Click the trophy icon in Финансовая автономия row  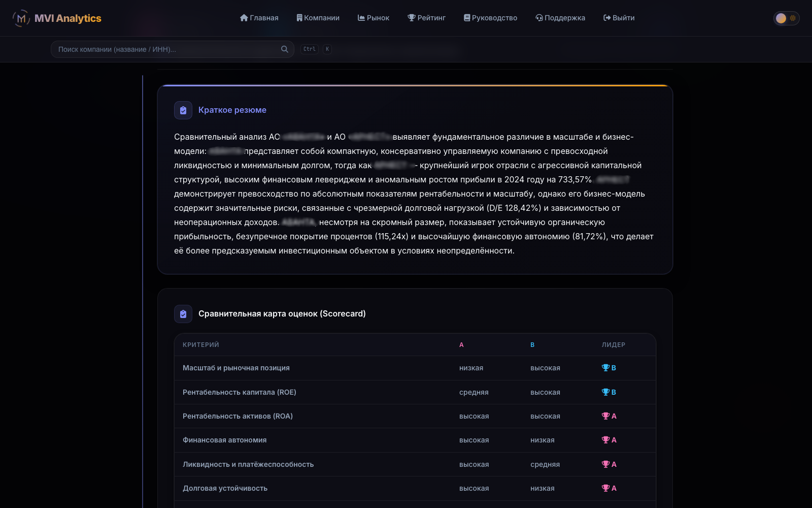coord(605,440)
